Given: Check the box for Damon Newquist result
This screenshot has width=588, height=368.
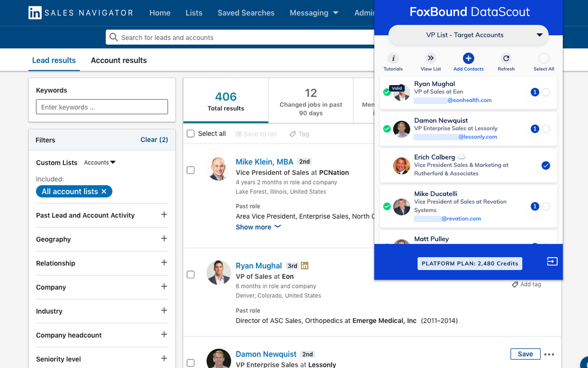Looking at the screenshot, I should click(x=191, y=363).
